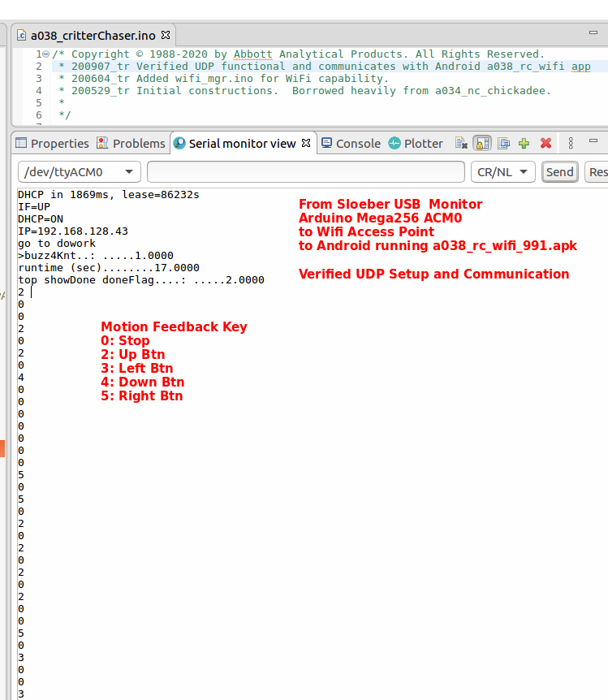Disconnect serial port with red X icon
This screenshot has height=700, width=608.
coord(546,143)
